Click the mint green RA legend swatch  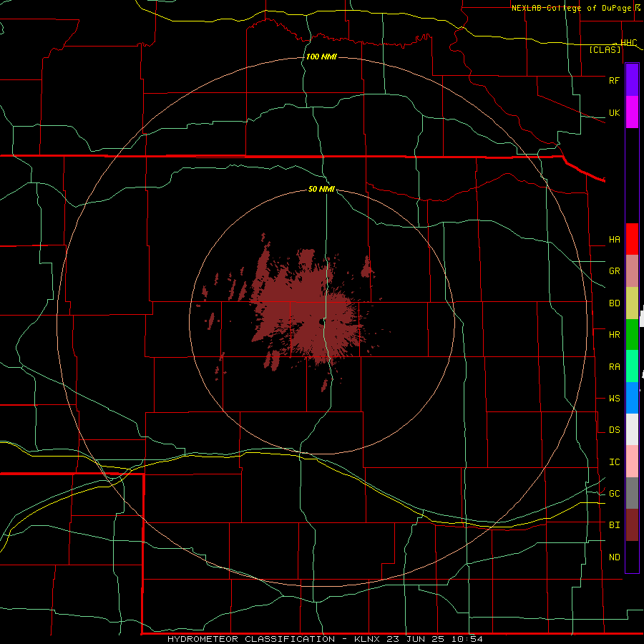tap(632, 366)
